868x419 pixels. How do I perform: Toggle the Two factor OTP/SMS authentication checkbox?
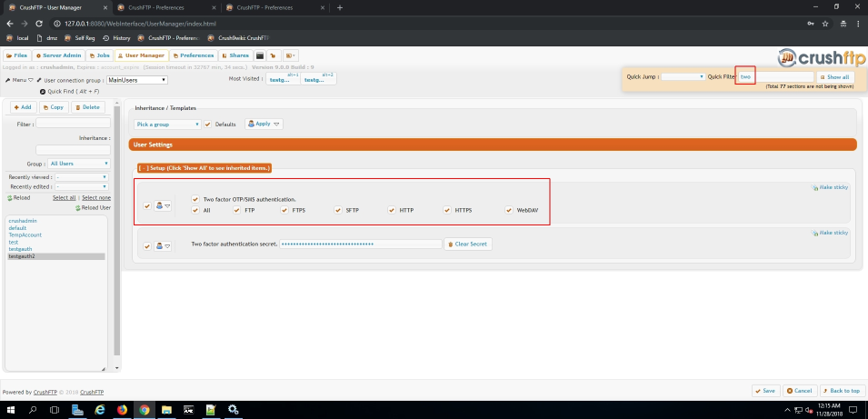(x=195, y=199)
